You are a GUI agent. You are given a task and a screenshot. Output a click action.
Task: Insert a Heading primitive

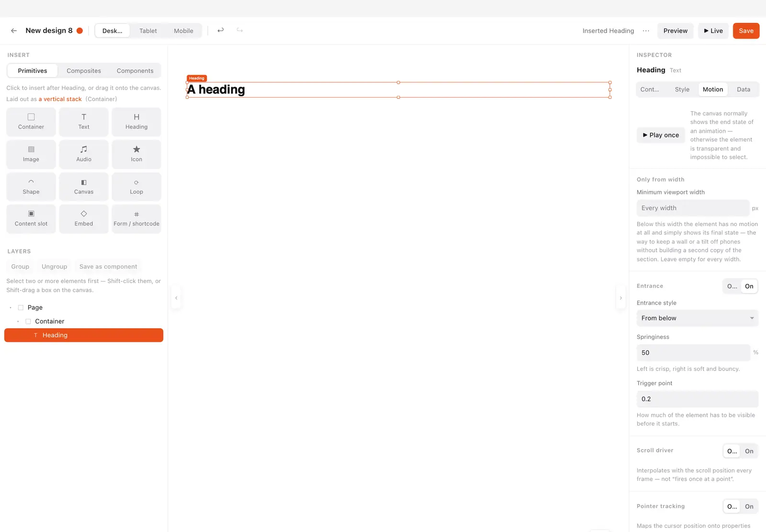tap(136, 122)
